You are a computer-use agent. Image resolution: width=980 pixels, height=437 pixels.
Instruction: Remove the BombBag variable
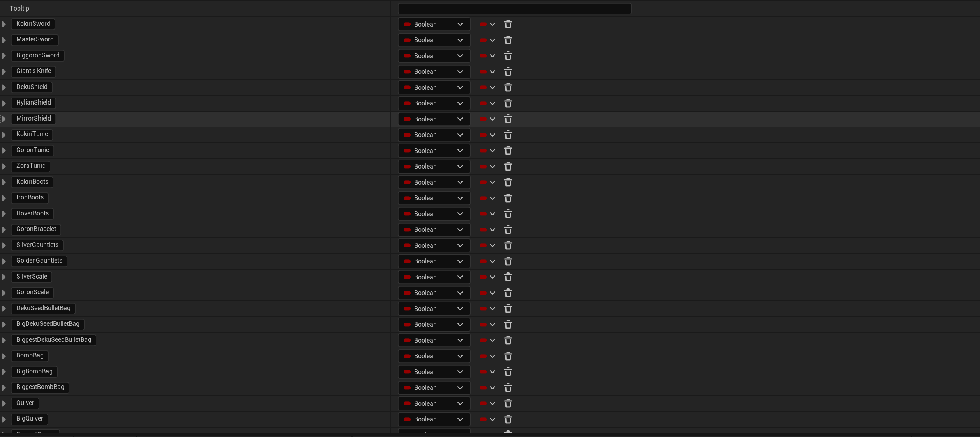[508, 356]
